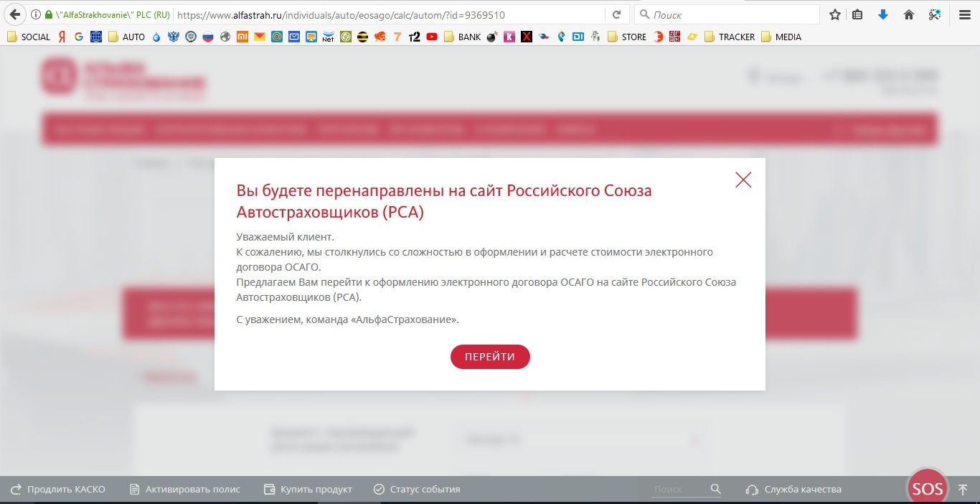Click Служба качества in the bottom bar
980x504 pixels.
pyautogui.click(x=793, y=490)
